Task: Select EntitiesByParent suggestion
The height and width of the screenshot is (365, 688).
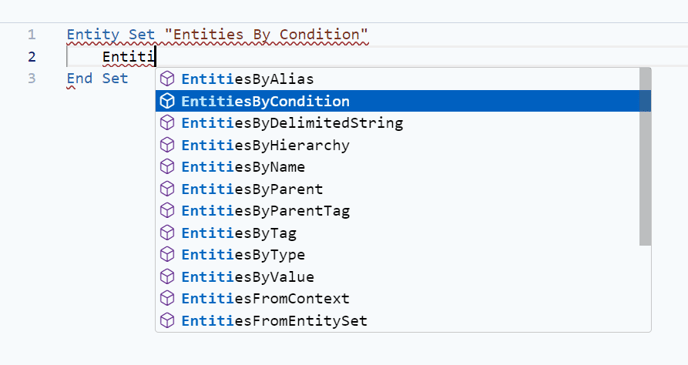Action: click(398, 189)
